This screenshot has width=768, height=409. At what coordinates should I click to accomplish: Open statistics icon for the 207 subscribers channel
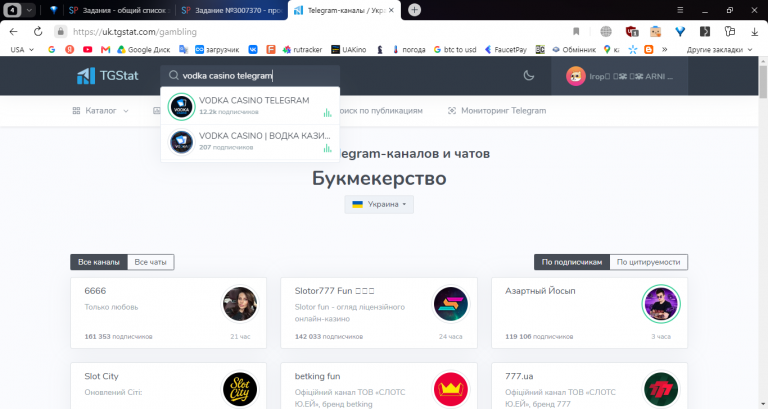tap(327, 148)
